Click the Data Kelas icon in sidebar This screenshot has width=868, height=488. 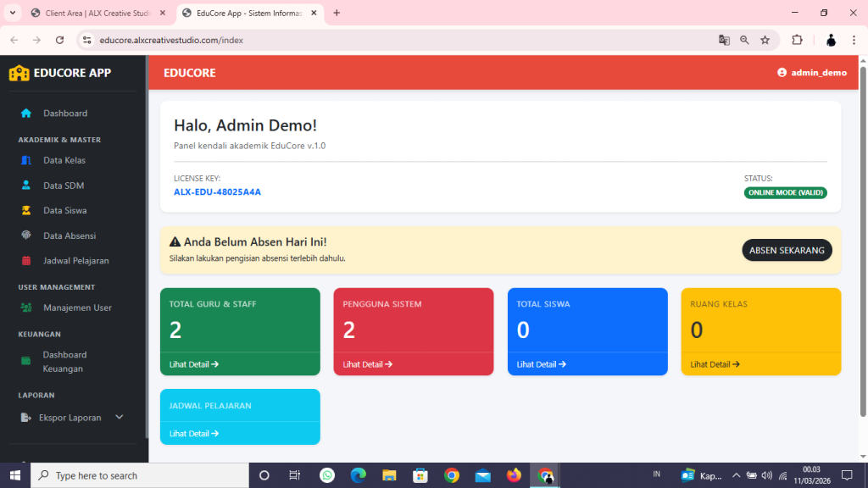pyautogui.click(x=26, y=160)
